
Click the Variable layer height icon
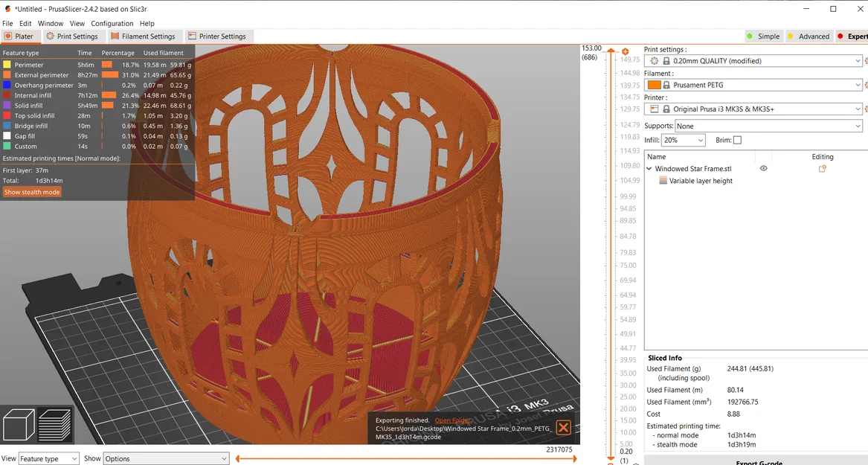pos(663,181)
